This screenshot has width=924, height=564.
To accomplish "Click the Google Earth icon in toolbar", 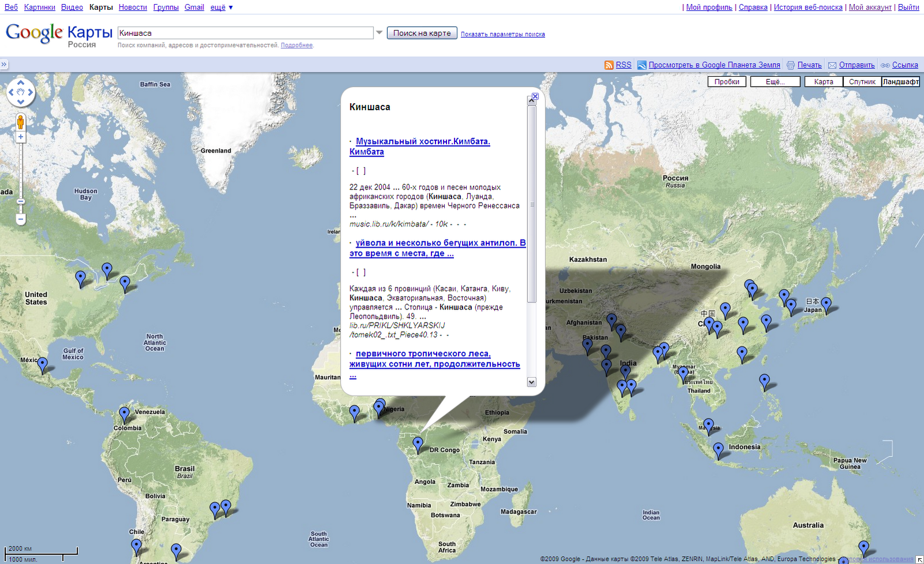I will click(x=642, y=65).
